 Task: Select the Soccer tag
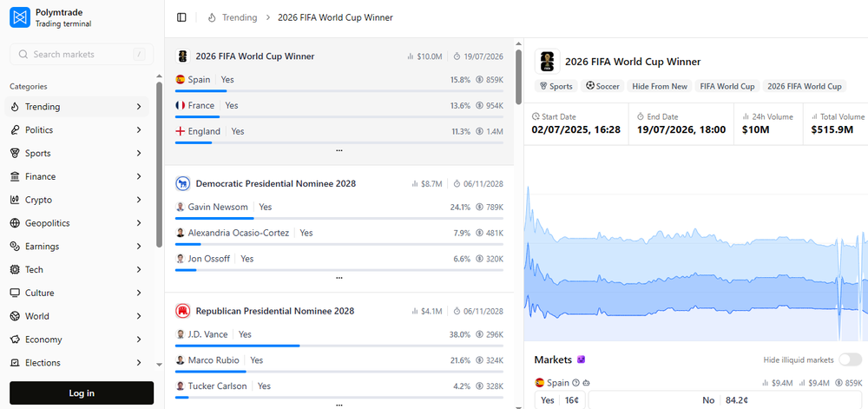coord(602,86)
